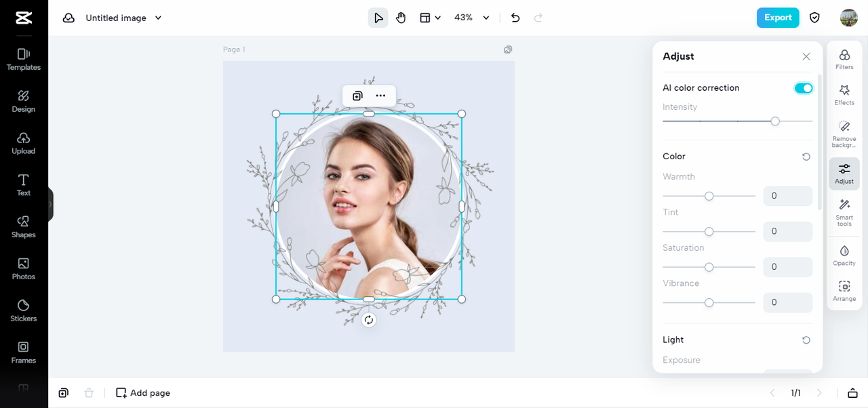
Task: Open the Effects tool
Action: tap(844, 95)
